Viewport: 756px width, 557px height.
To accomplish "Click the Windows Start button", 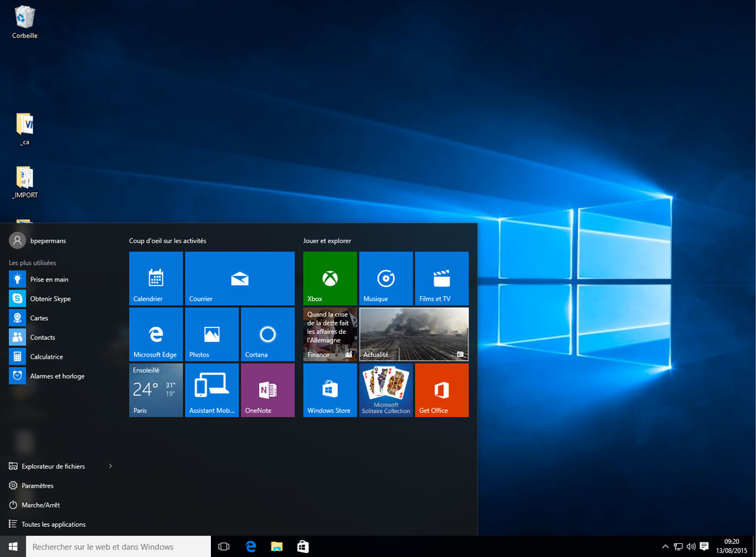I will coord(13,547).
